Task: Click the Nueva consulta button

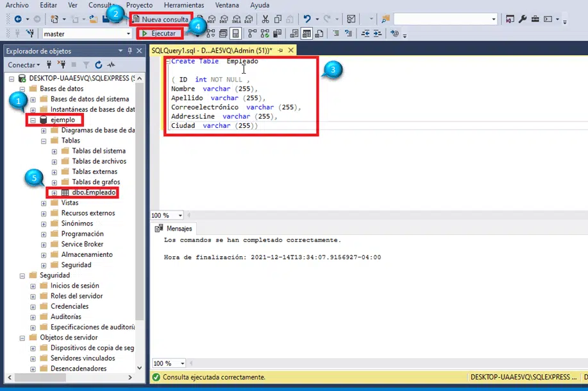Action: click(160, 20)
